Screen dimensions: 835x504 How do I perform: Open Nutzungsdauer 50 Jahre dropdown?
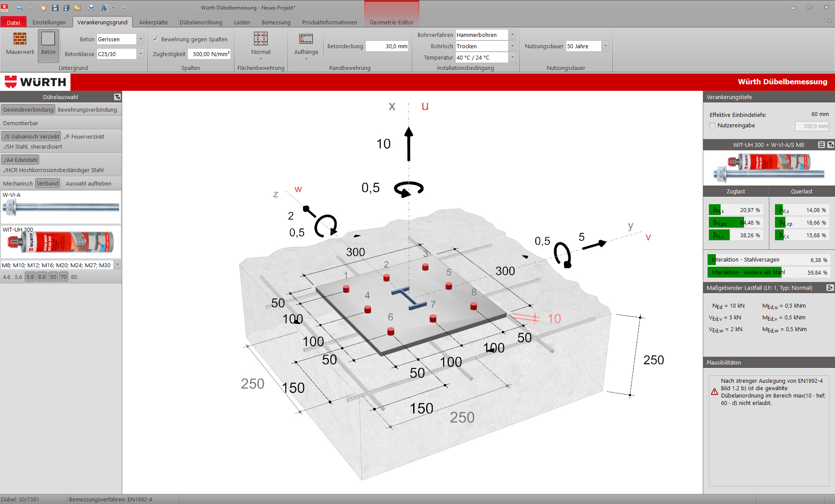(x=605, y=46)
